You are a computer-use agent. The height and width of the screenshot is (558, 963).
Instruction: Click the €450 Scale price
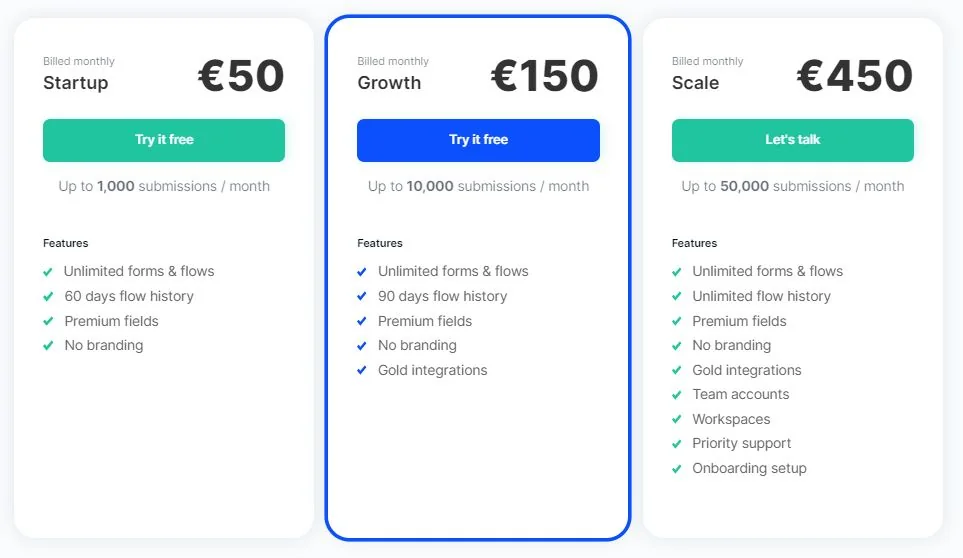[x=855, y=76]
